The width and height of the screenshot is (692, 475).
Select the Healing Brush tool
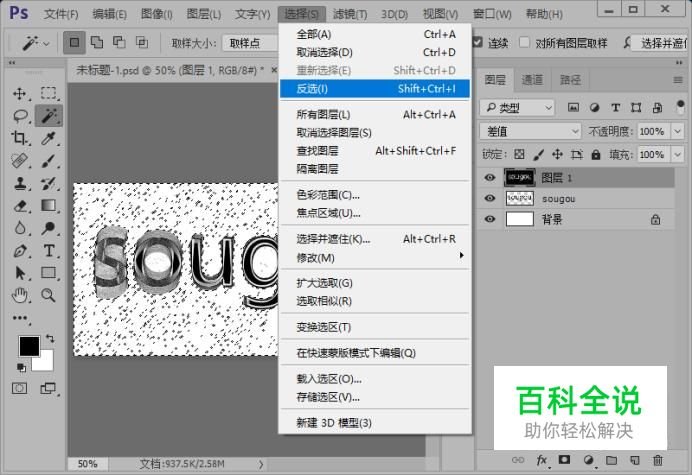(19, 161)
